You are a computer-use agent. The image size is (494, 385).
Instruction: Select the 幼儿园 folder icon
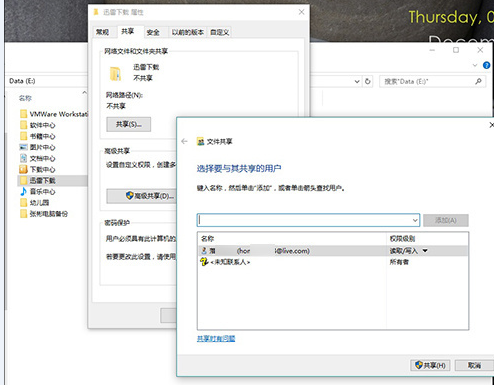click(23, 202)
